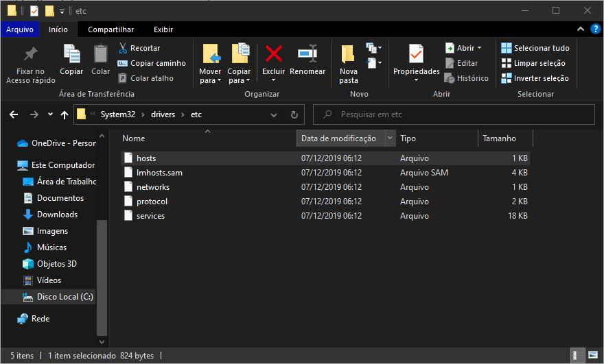
Task: Select the protocol file
Action: (x=325, y=202)
